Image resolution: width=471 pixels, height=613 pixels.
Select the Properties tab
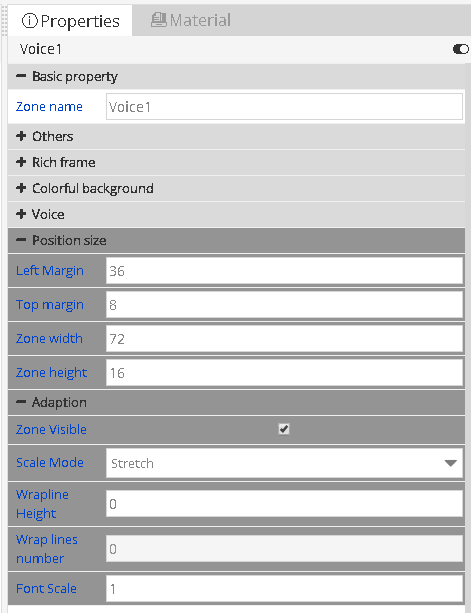(70, 21)
